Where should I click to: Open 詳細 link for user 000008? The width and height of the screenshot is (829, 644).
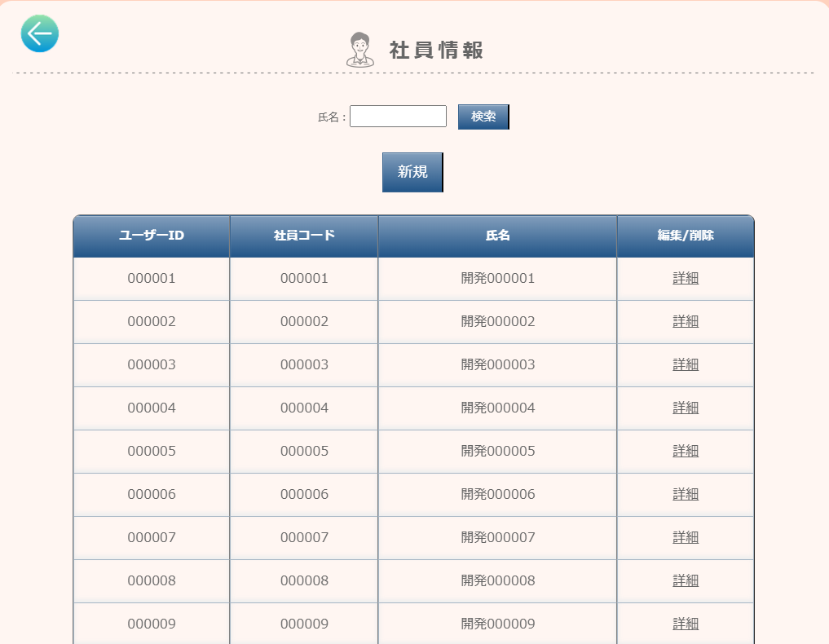[686, 580]
